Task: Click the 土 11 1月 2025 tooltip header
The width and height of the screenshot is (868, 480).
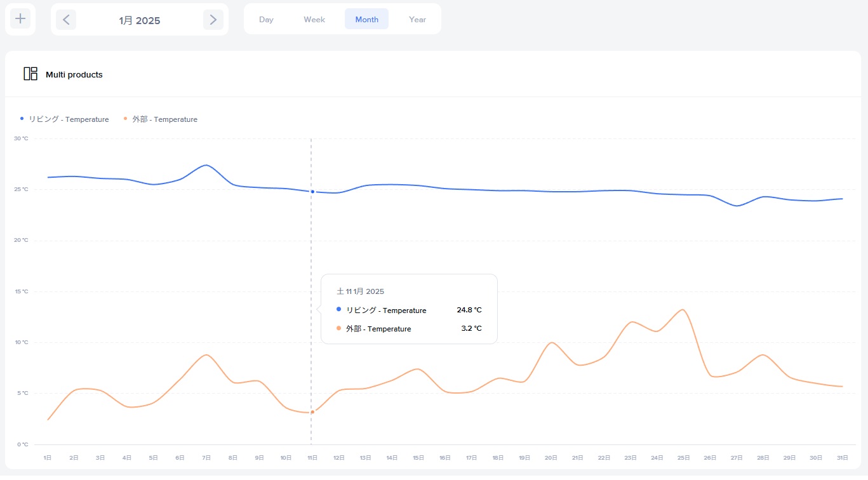Action: pyautogui.click(x=360, y=291)
